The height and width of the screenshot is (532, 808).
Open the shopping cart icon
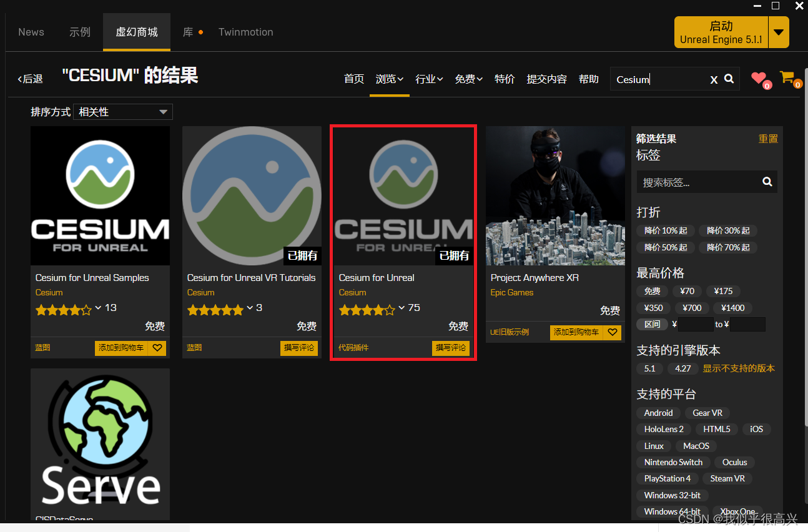tap(787, 77)
